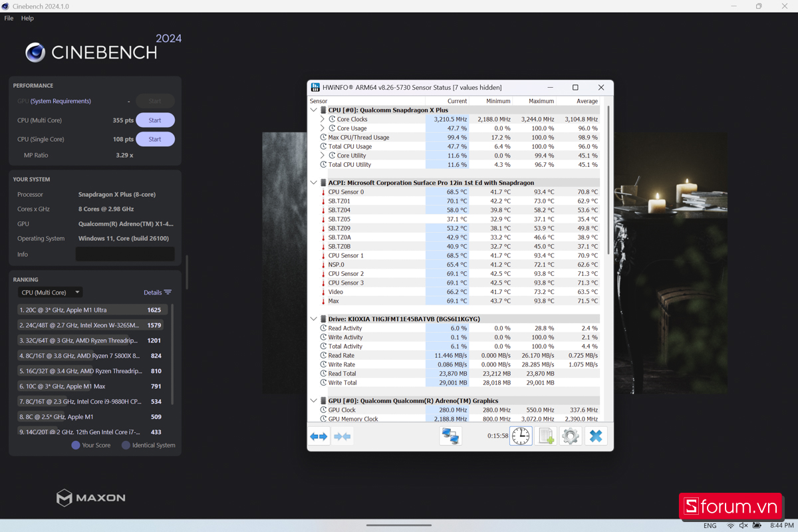The image size is (798, 532).
Task: Click the Cinebench 2024 sphere logo
Action: [x=35, y=52]
